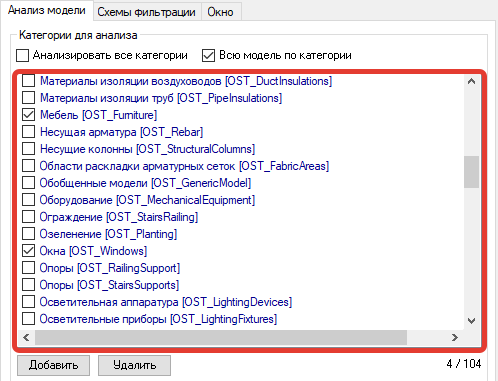The height and width of the screenshot is (381, 498).
Task: Click the Добавить button
Action: pyautogui.click(x=53, y=365)
